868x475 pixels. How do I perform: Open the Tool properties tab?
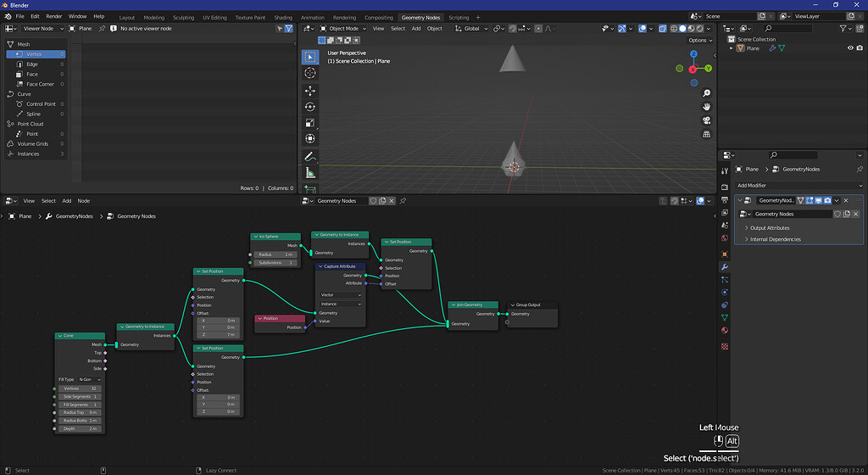click(725, 171)
